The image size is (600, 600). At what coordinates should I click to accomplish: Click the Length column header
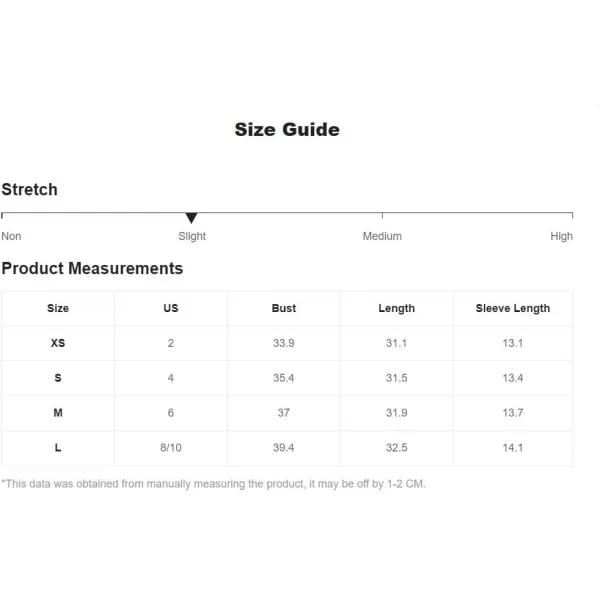pyautogui.click(x=396, y=308)
